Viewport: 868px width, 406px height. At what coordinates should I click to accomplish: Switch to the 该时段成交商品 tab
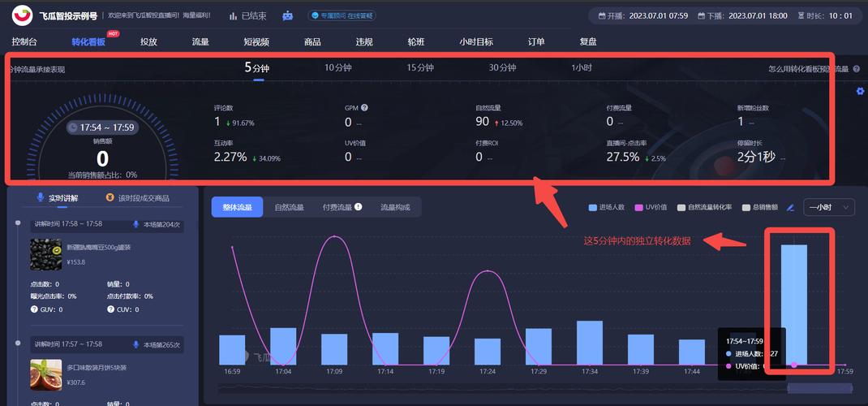138,198
